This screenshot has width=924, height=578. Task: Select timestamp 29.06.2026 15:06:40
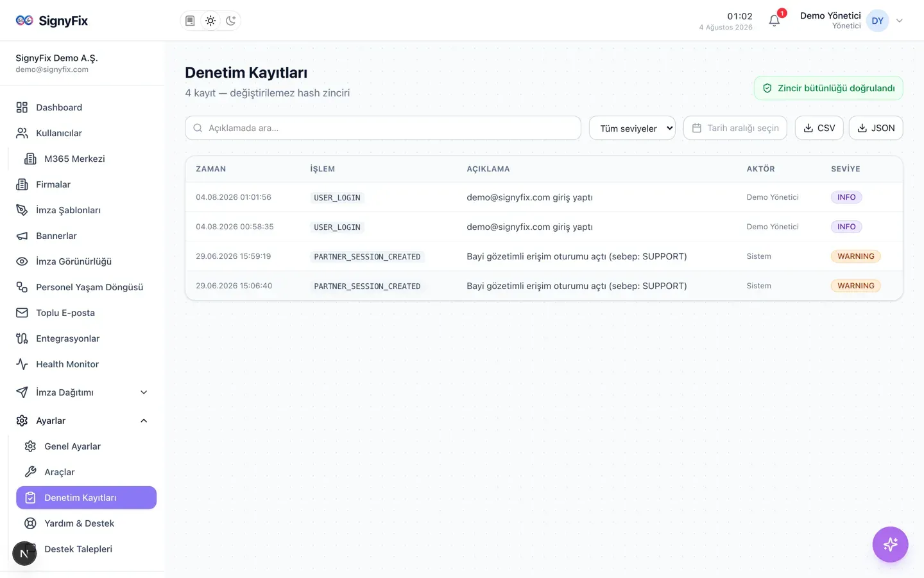(x=234, y=286)
